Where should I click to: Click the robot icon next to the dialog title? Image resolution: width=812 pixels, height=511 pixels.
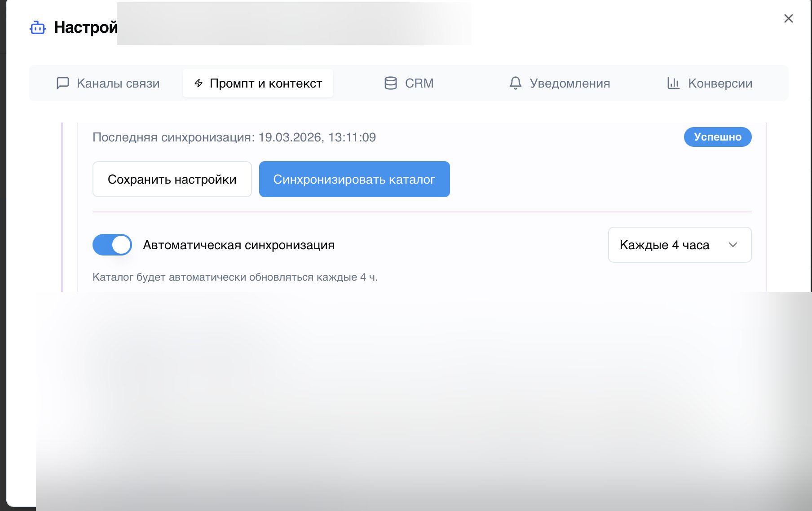tap(37, 28)
